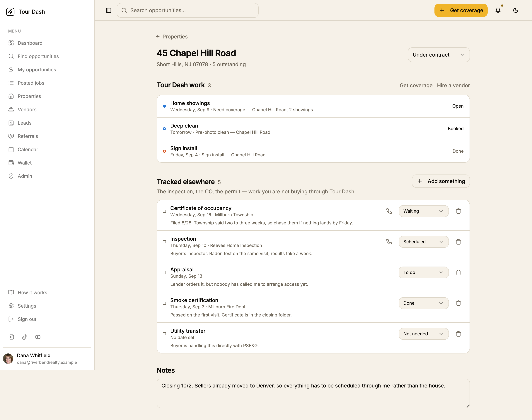Check the Inspection checkbox

tap(164, 242)
